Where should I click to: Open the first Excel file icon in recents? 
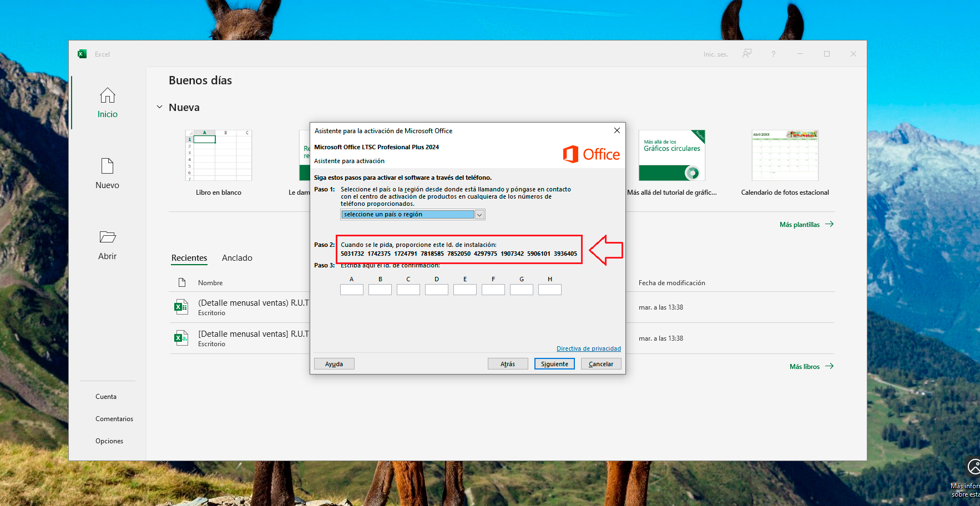(x=181, y=307)
